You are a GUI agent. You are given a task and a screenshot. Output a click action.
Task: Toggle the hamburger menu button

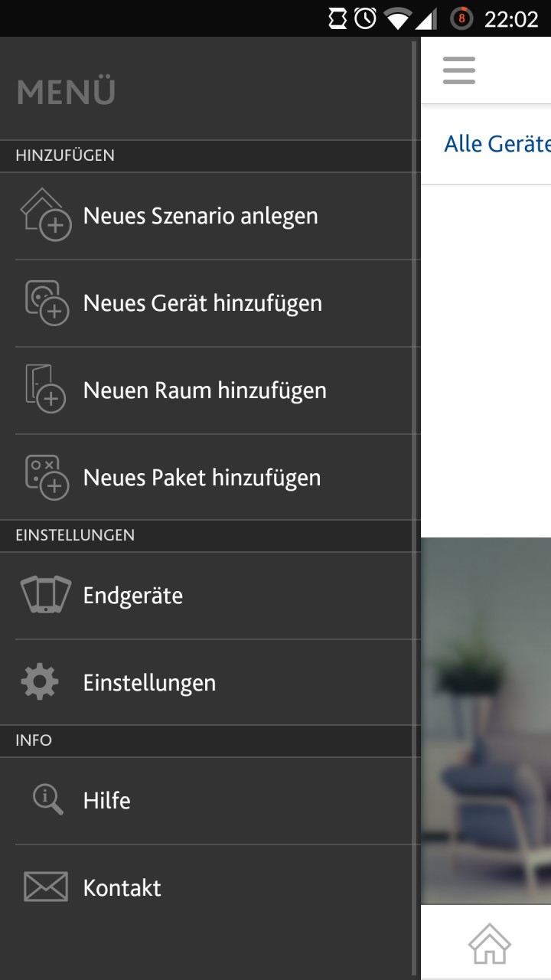click(x=459, y=70)
